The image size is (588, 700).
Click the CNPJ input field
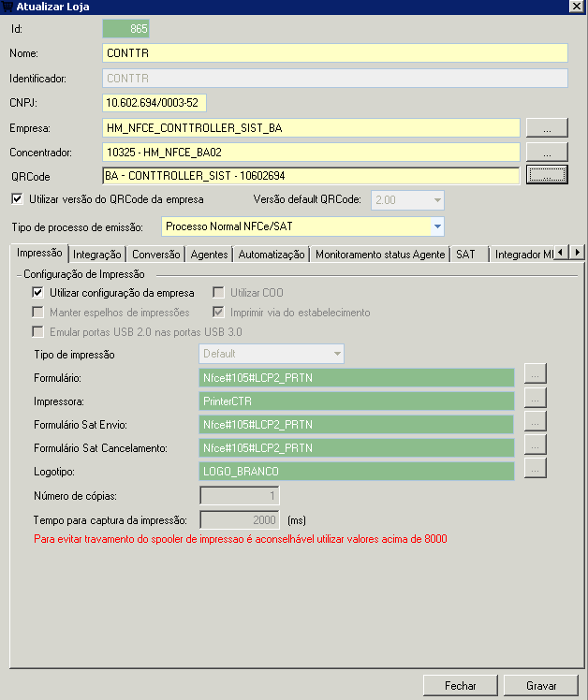coord(154,103)
